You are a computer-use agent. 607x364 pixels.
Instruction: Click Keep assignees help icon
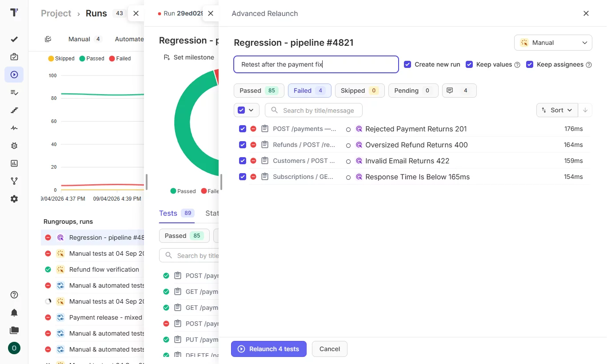coord(589,65)
